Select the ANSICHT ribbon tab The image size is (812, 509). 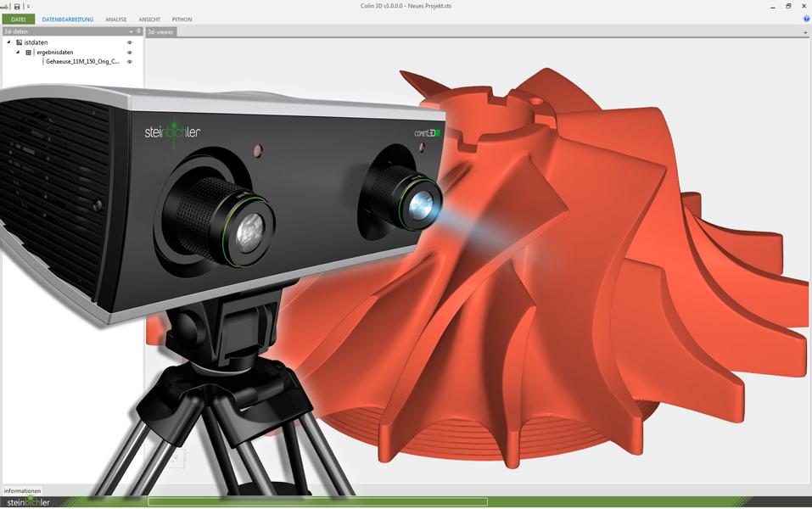(x=149, y=20)
